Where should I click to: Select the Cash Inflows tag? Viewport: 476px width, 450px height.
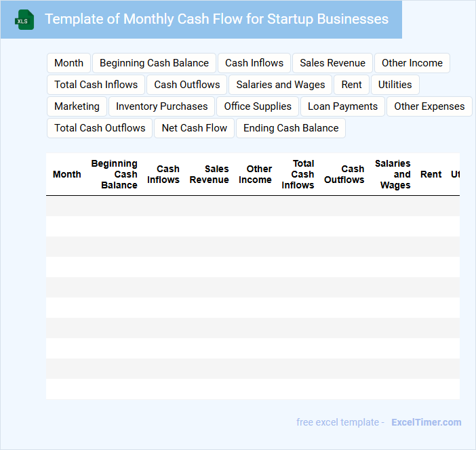click(254, 63)
